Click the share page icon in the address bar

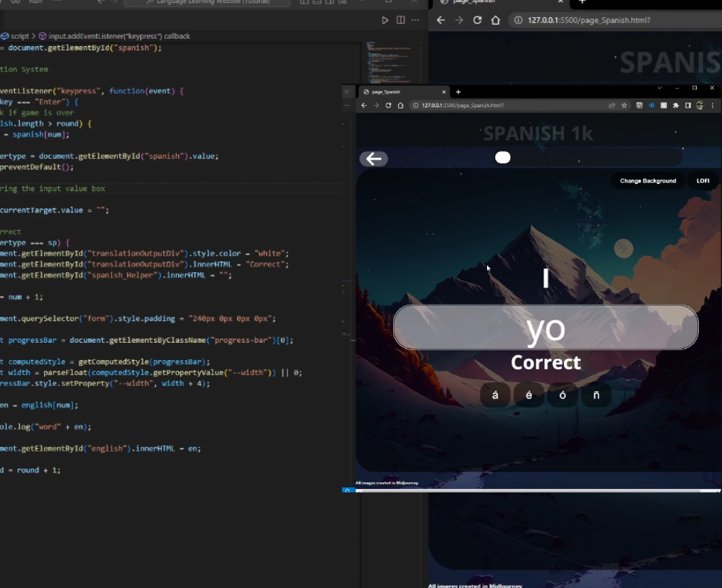click(612, 105)
